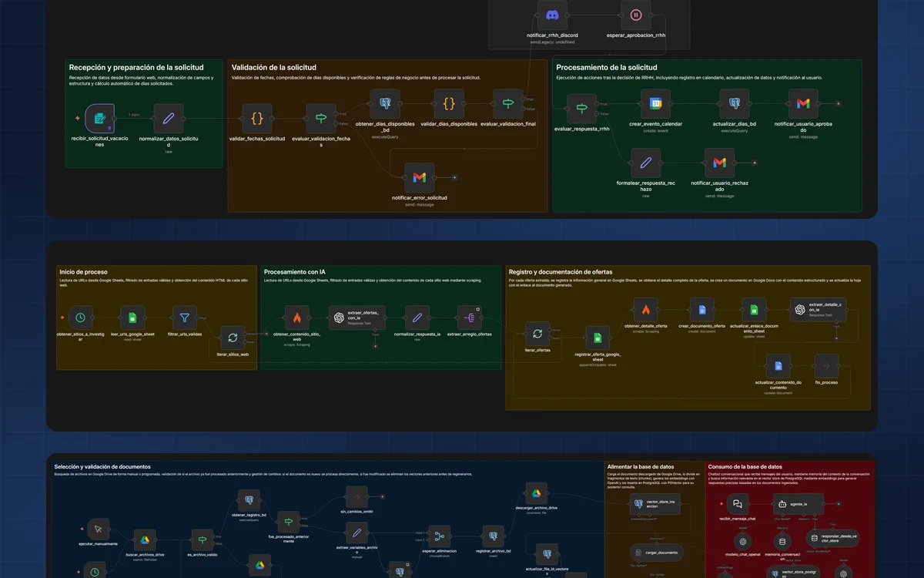
Task: Select the evaluar_respuesta_rrhh IF node
Action: (x=582, y=109)
